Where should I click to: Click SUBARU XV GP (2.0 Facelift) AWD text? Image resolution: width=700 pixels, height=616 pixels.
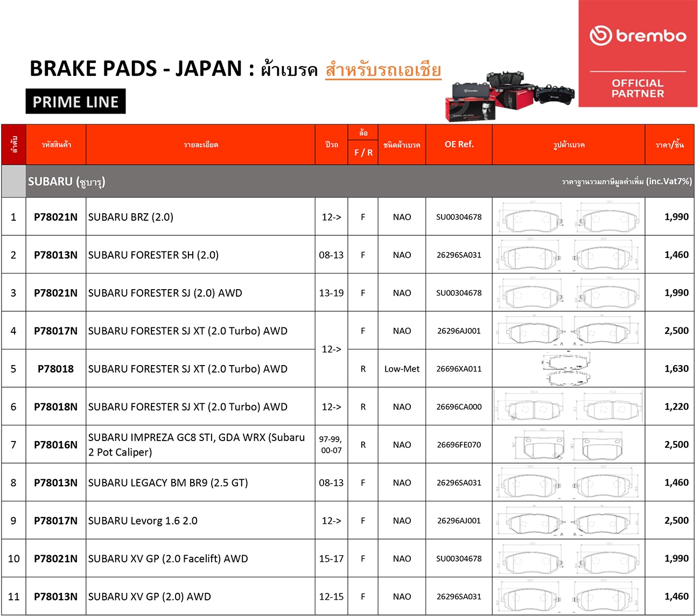coord(168,559)
